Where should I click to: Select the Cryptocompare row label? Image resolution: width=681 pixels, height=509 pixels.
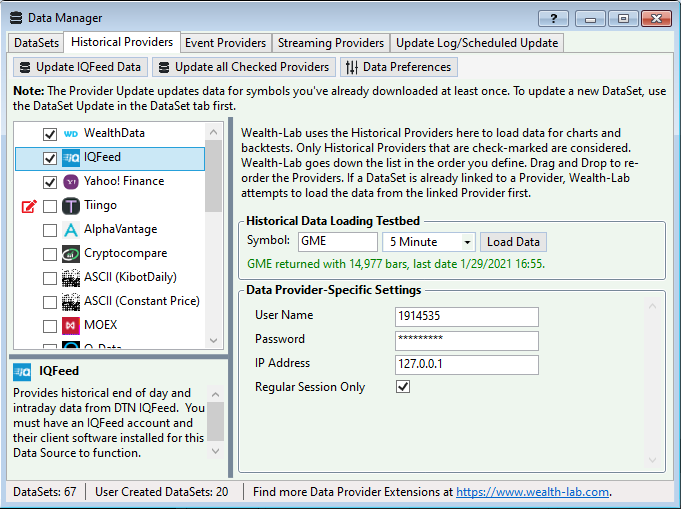(x=126, y=253)
